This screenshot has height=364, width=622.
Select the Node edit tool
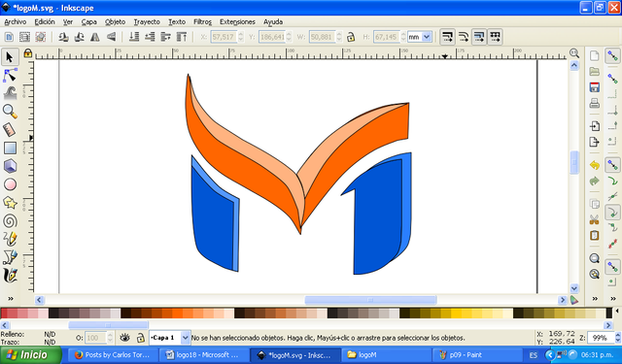click(x=10, y=76)
